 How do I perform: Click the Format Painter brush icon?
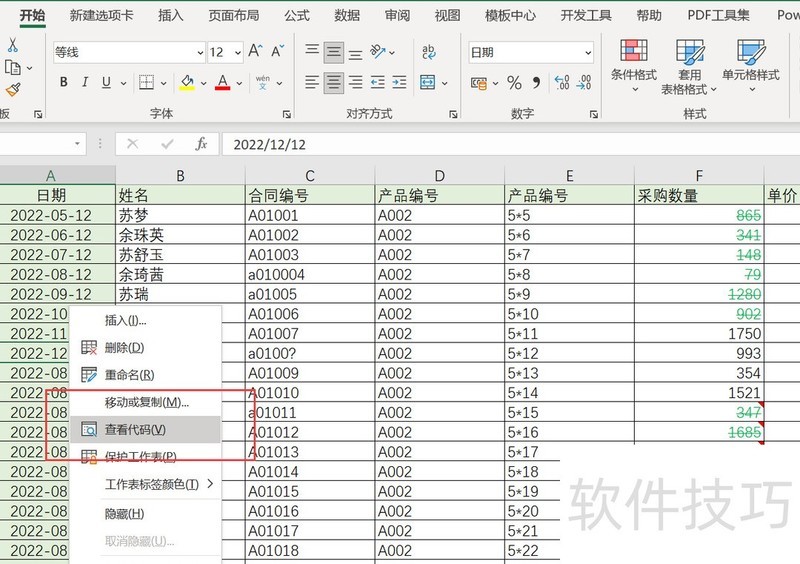coord(12,90)
